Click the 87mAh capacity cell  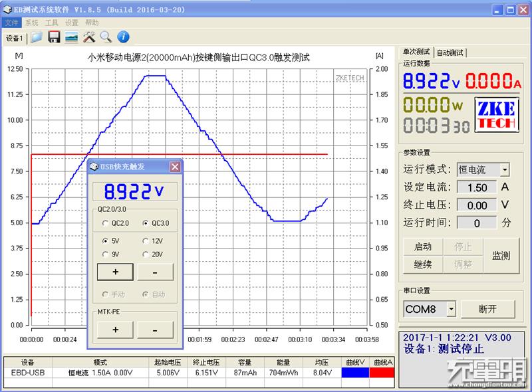point(245,373)
